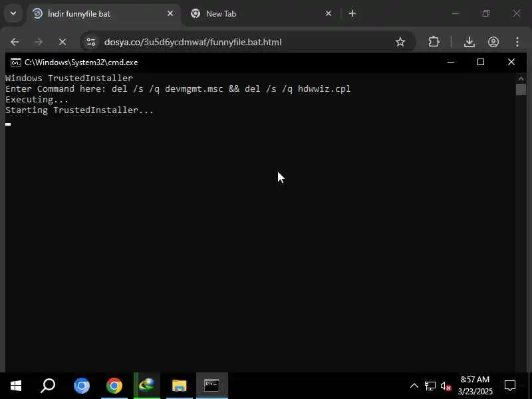This screenshot has width=532, height=399.
Task: Click the 'Starting TrustedInstaller...' line
Action: click(79, 110)
